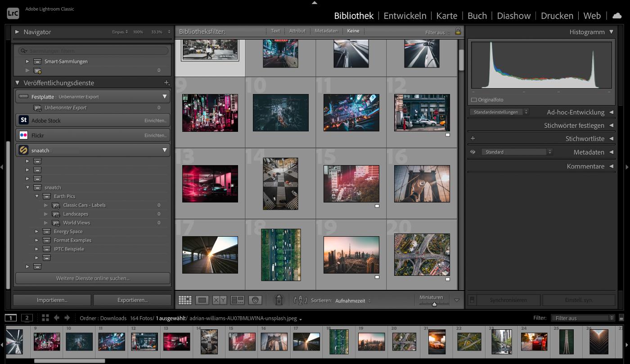Select the Grid view icon
Image resolution: width=630 pixels, height=364 pixels.
184,300
